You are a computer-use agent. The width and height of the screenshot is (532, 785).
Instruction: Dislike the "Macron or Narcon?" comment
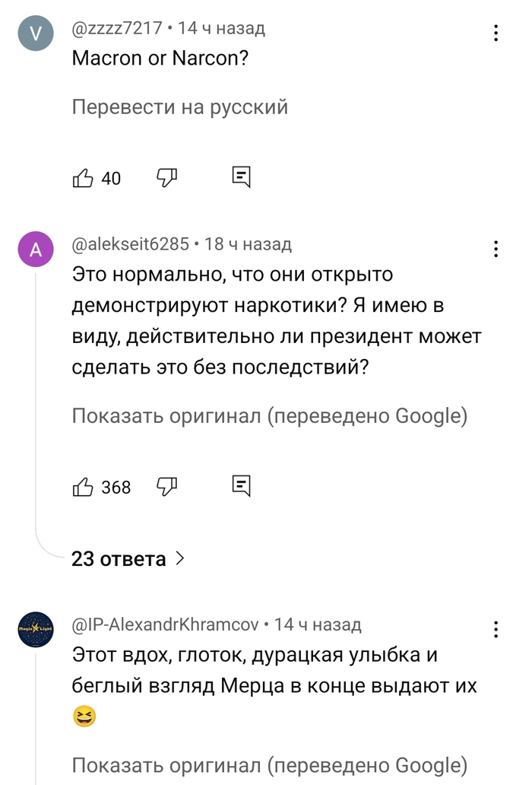166,178
